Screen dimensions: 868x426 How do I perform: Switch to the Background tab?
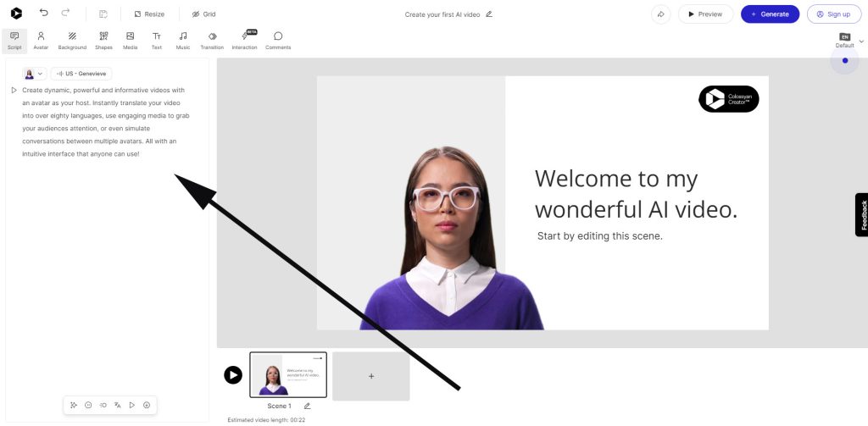point(72,40)
